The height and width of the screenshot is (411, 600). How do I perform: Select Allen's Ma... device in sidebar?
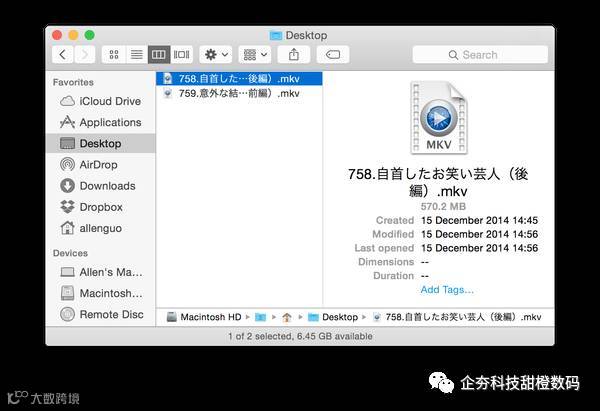101,272
